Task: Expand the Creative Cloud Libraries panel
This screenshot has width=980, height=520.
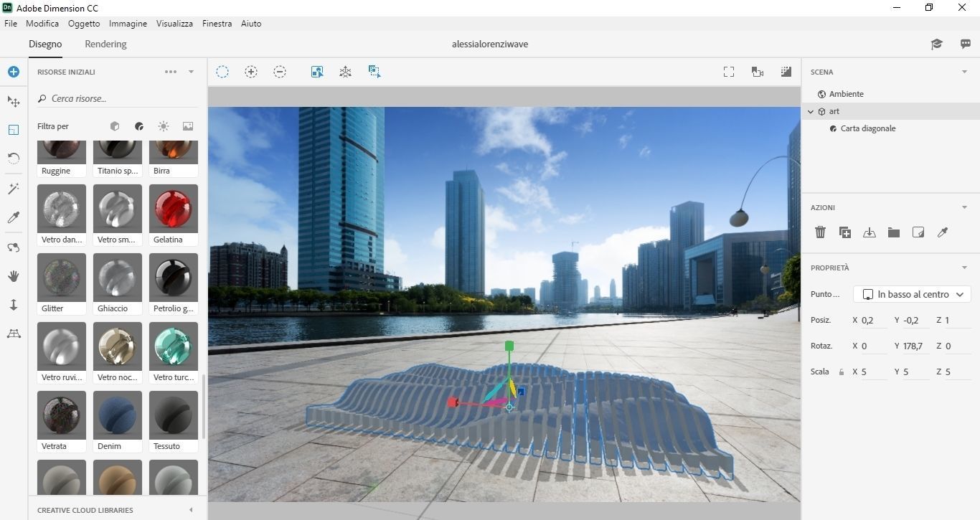Action: pyautogui.click(x=191, y=510)
